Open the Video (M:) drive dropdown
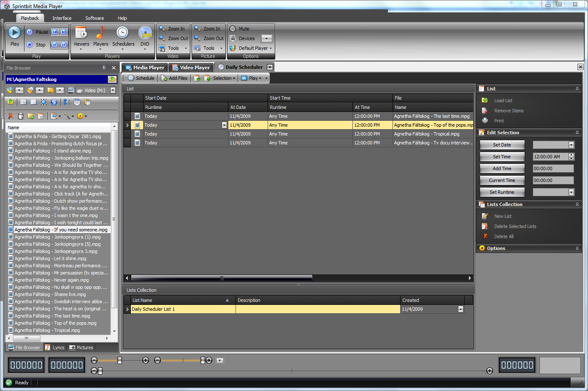 pyautogui.click(x=113, y=90)
